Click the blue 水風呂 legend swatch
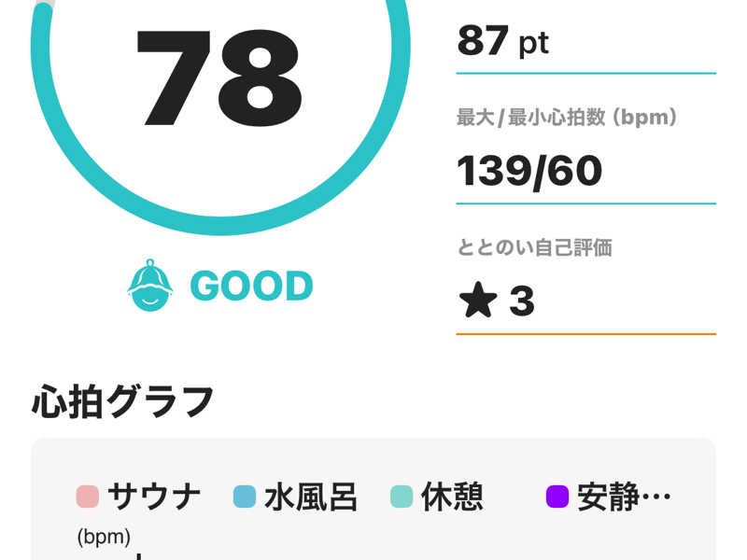 (x=245, y=497)
